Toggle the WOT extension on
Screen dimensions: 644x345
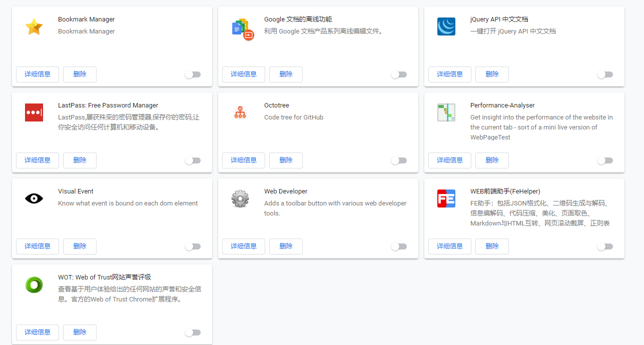click(193, 332)
